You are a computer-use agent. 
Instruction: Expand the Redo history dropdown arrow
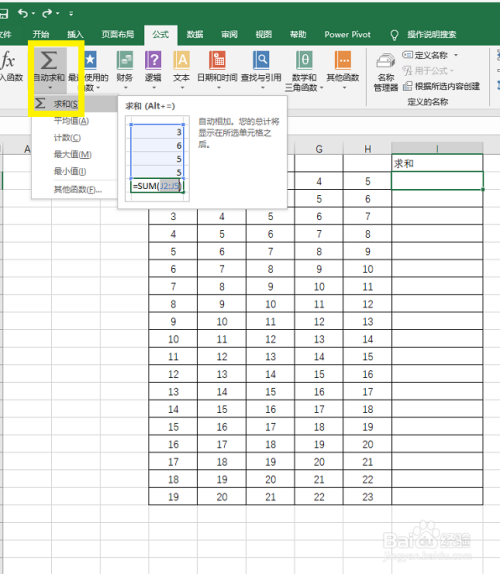57,14
